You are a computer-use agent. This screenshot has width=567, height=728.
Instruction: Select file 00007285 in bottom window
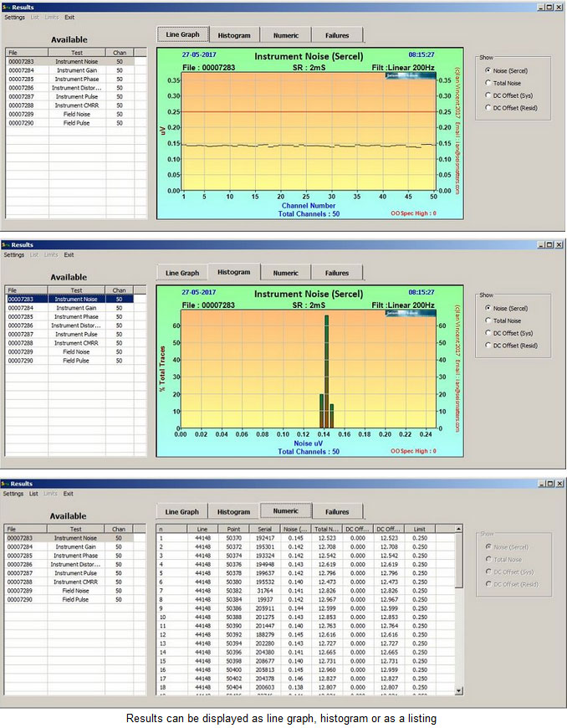pyautogui.click(x=20, y=556)
